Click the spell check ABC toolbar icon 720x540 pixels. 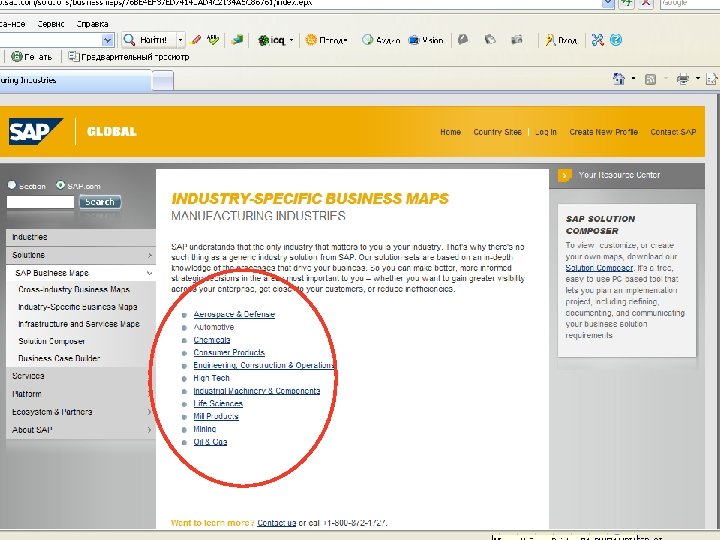pos(213,40)
